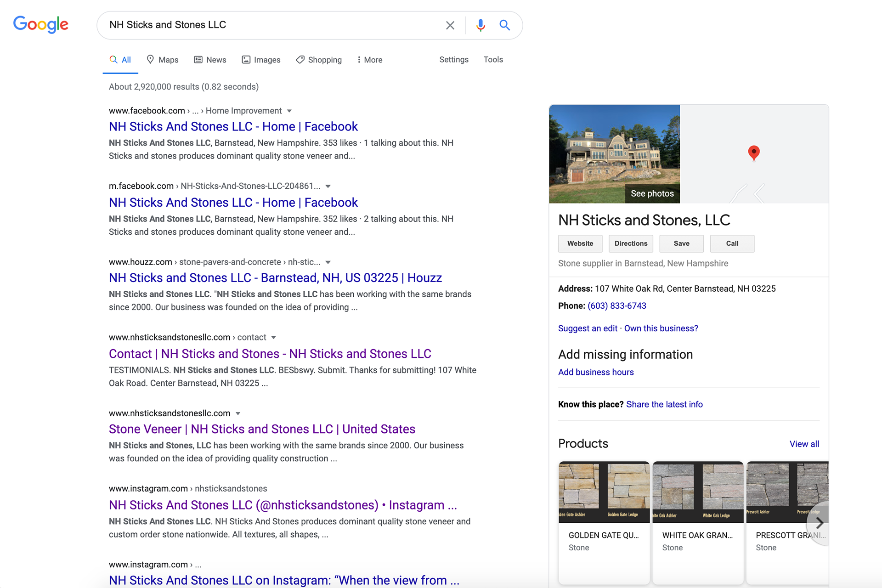Clear the search box with X icon
882x588 pixels.
450,25
